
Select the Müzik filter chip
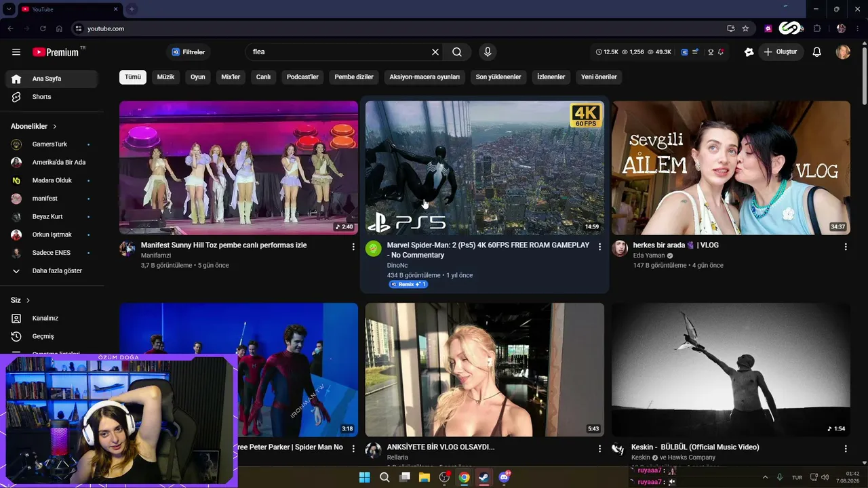point(166,77)
